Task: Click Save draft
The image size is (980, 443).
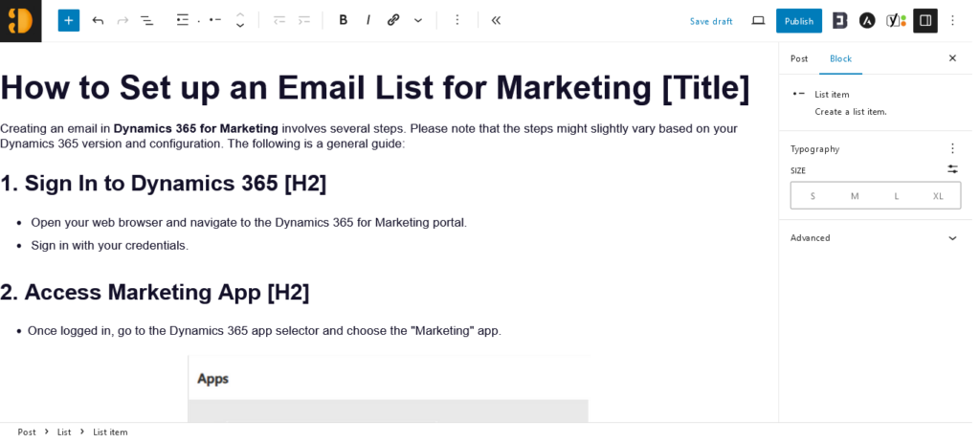Action: (711, 21)
